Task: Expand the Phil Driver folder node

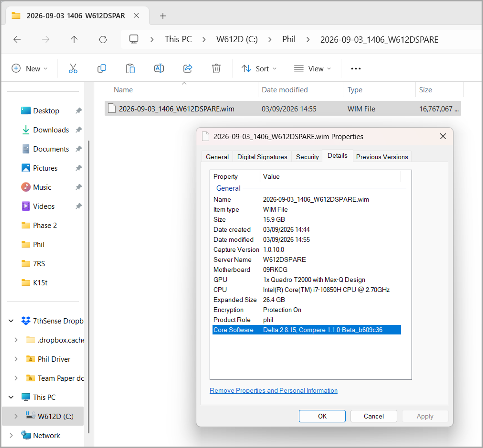Action: 16,359
